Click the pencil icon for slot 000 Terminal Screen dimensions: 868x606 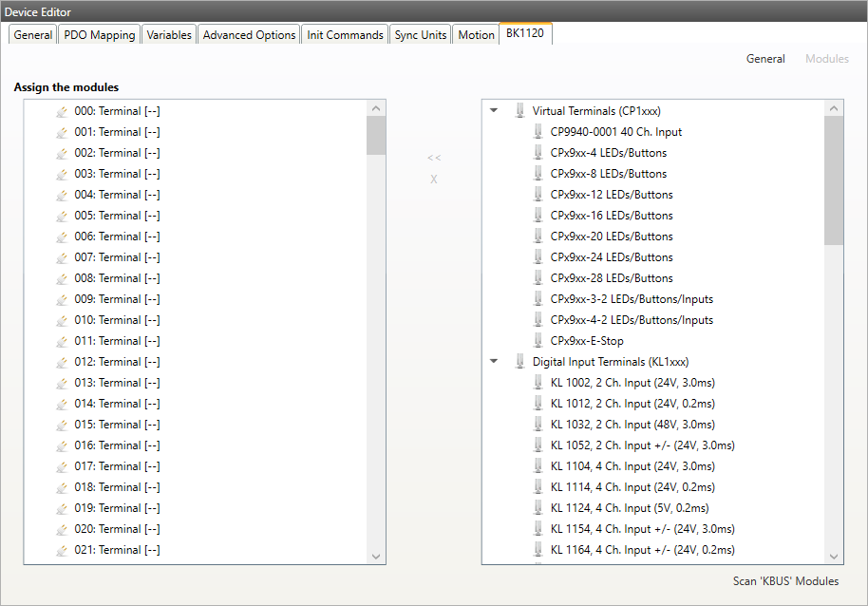coord(62,111)
